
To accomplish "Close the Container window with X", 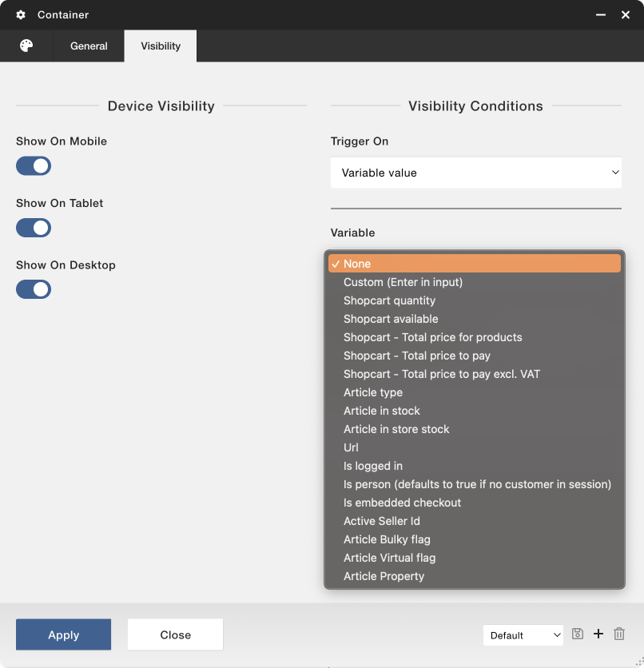I will (626, 15).
